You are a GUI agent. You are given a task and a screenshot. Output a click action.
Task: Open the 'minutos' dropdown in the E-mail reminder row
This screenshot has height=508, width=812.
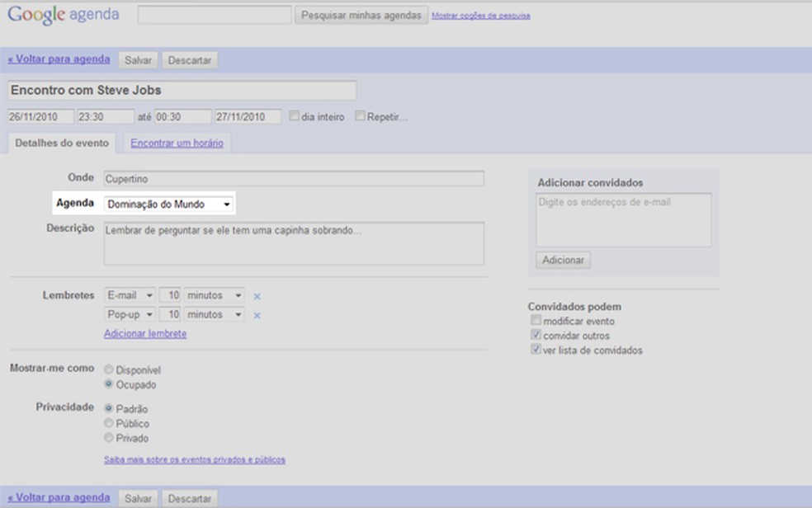click(x=215, y=295)
